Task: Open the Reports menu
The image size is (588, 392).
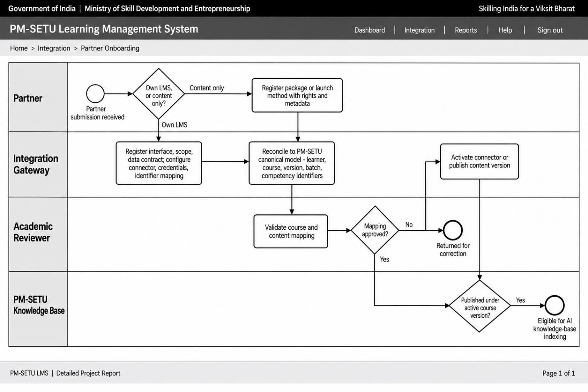Action: 466,30
